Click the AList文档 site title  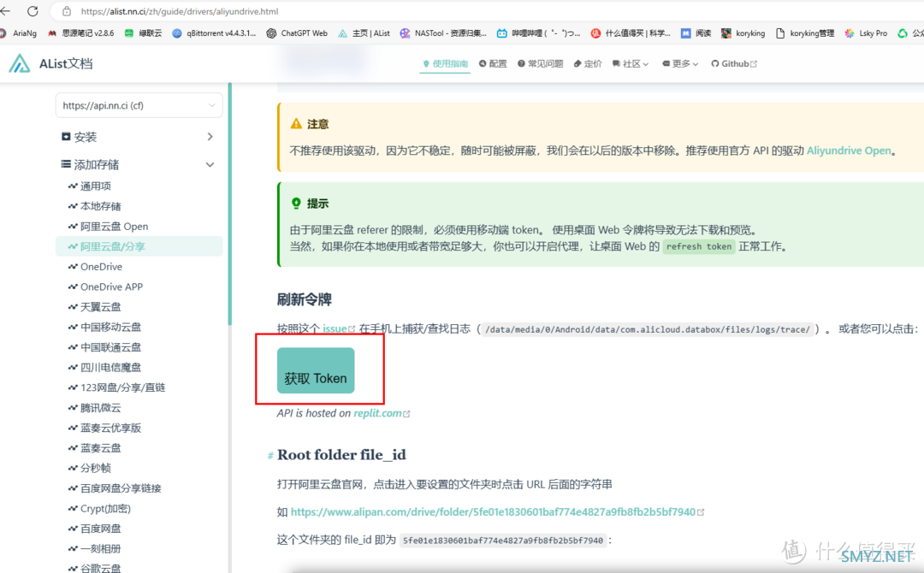pyautogui.click(x=66, y=63)
